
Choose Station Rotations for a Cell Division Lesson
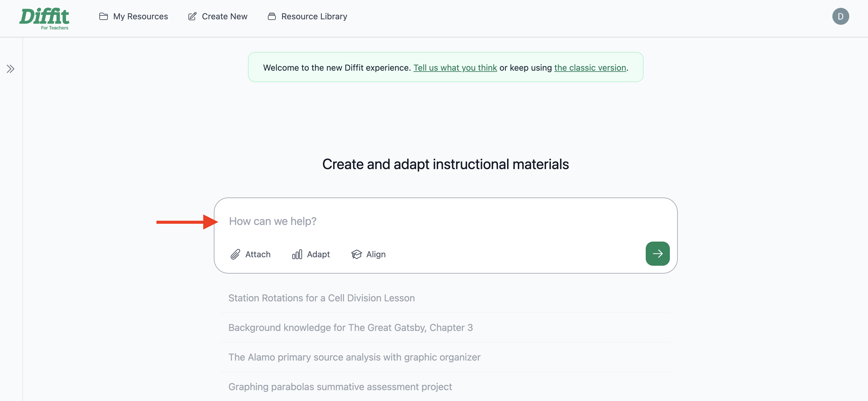[445, 298]
